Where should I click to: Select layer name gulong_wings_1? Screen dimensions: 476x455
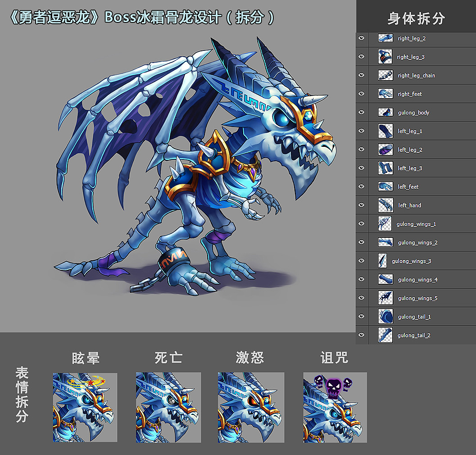[416, 224]
